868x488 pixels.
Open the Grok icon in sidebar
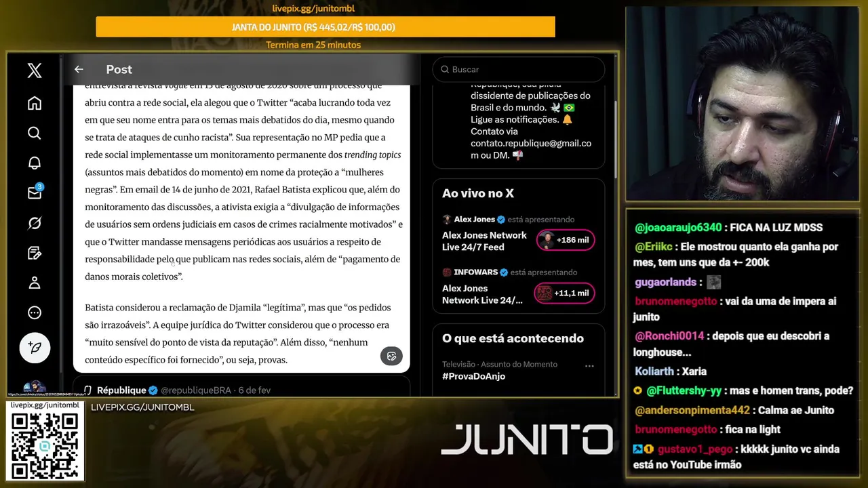pos(35,223)
